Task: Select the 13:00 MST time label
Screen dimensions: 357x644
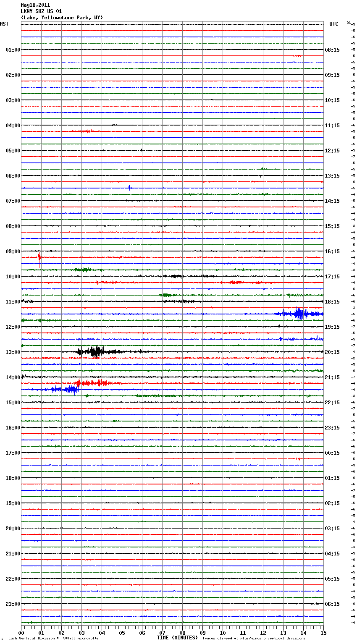Action: [x=13, y=352]
